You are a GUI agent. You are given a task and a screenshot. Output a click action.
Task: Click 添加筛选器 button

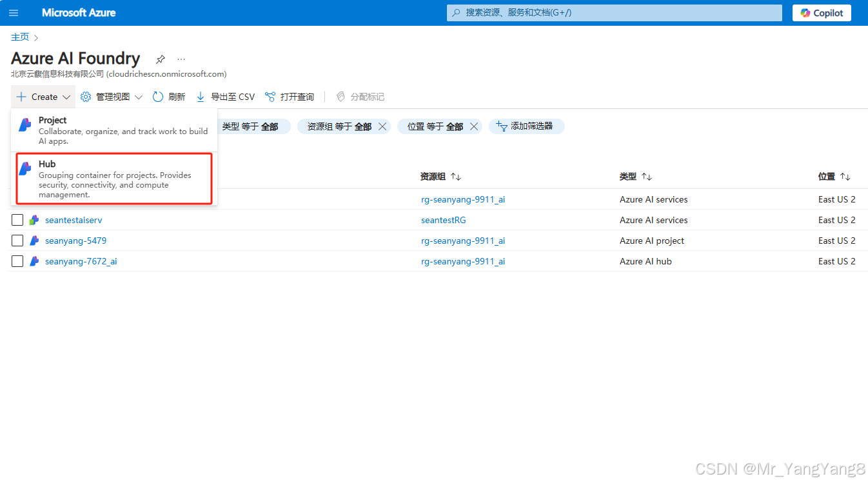(526, 126)
